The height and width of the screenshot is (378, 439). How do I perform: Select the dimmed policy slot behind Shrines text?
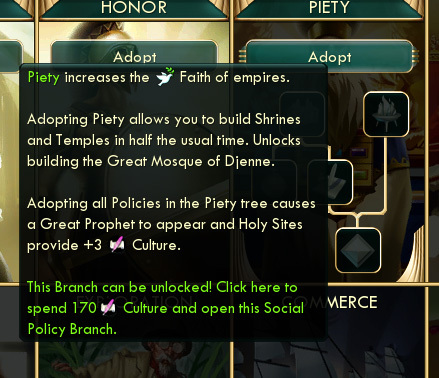(x=302, y=114)
